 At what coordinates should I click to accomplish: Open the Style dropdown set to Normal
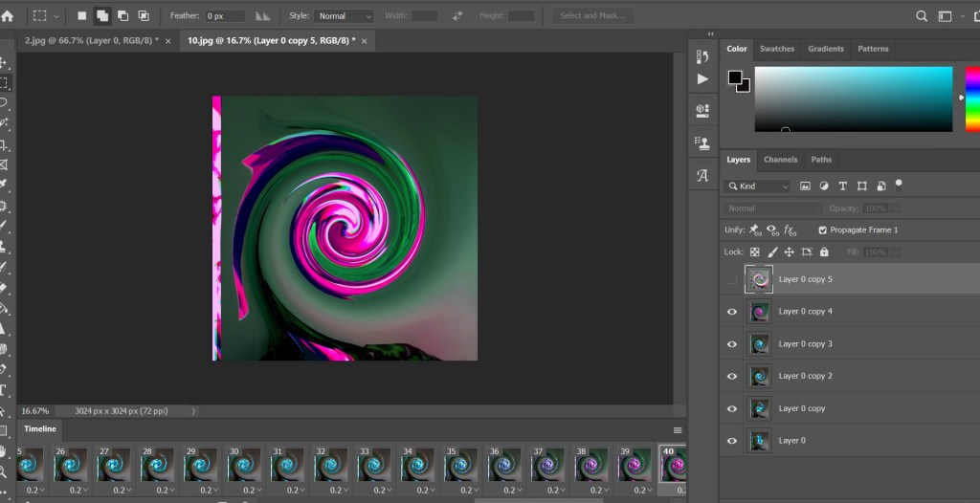(344, 16)
